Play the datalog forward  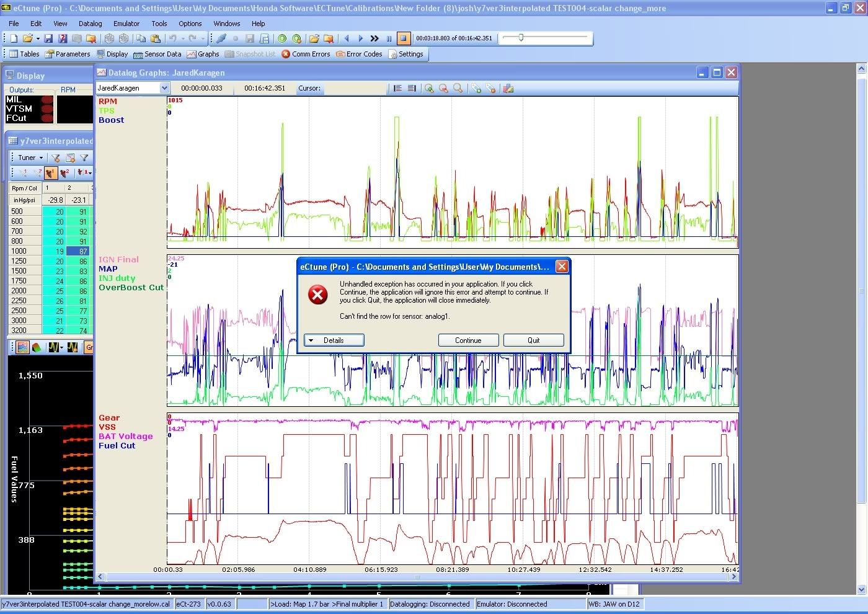(361, 38)
